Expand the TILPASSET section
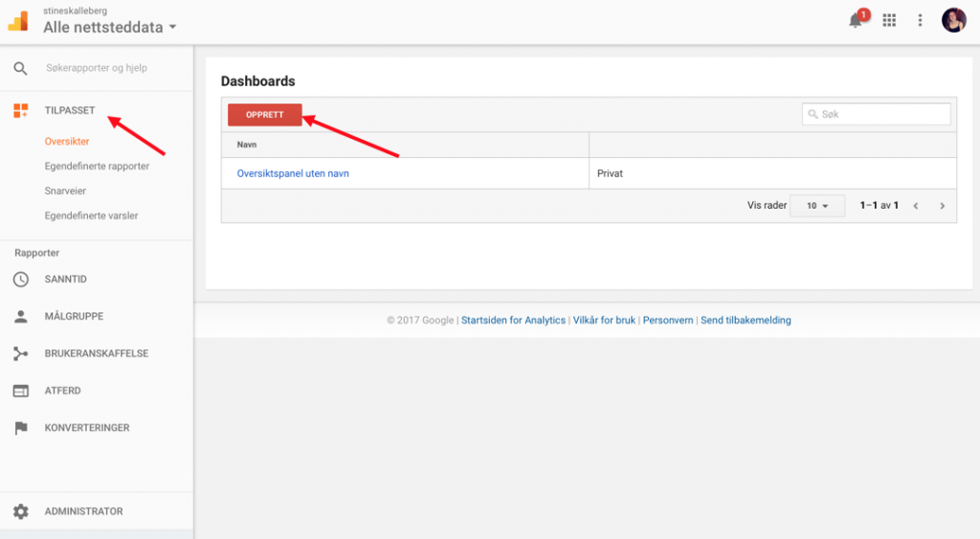 click(69, 111)
